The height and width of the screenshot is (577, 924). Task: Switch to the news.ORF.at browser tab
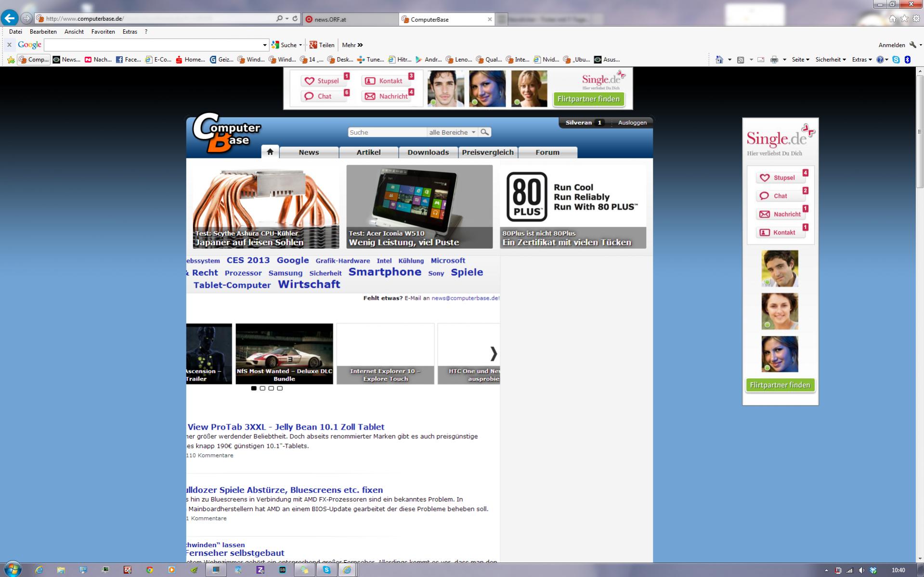pos(350,19)
